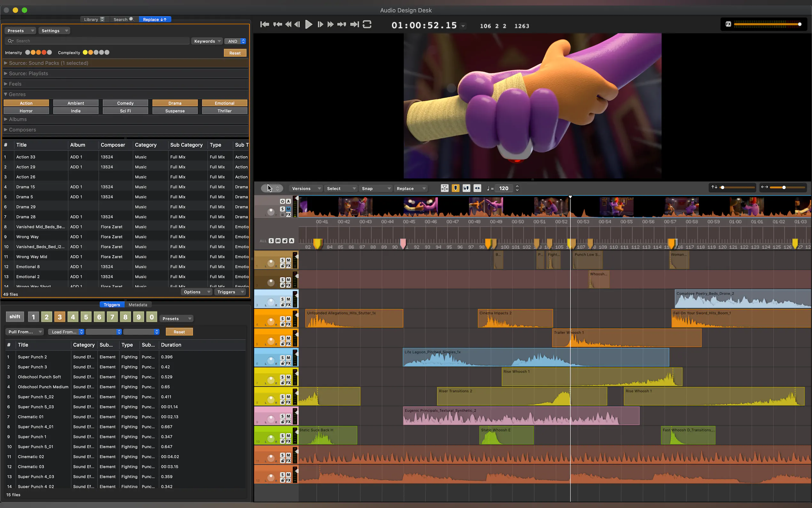Click the orange Reset button beside Complexity

(x=235, y=53)
